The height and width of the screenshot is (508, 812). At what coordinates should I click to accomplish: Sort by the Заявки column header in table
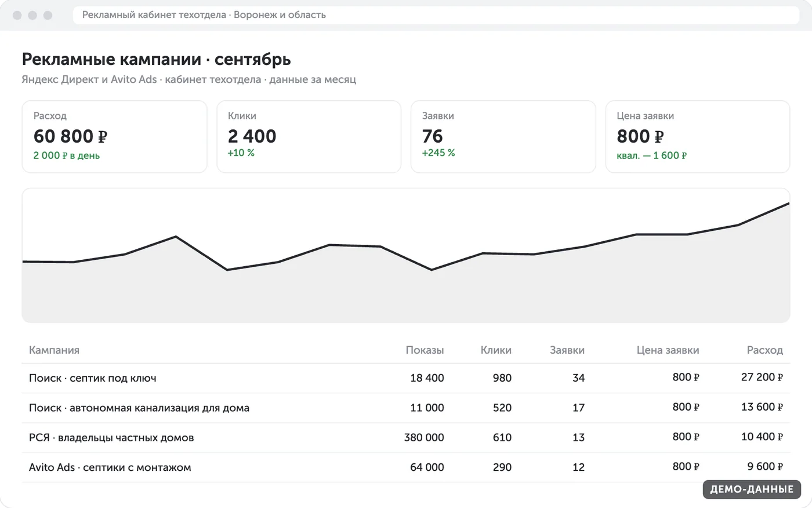(567, 350)
